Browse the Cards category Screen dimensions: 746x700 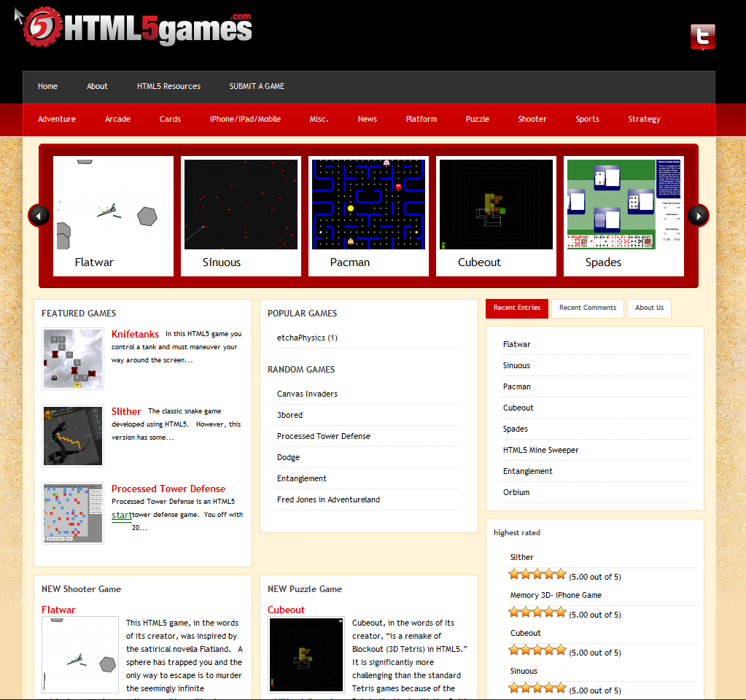tap(170, 119)
